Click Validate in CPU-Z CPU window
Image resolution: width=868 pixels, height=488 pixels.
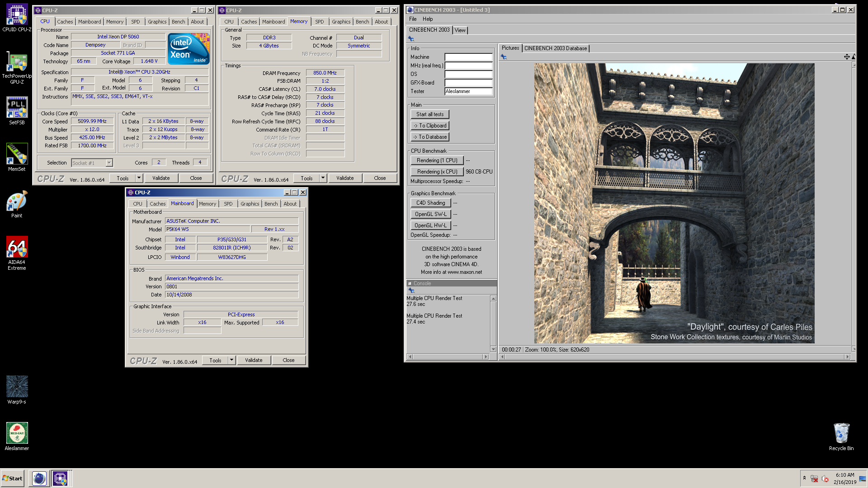[161, 178]
